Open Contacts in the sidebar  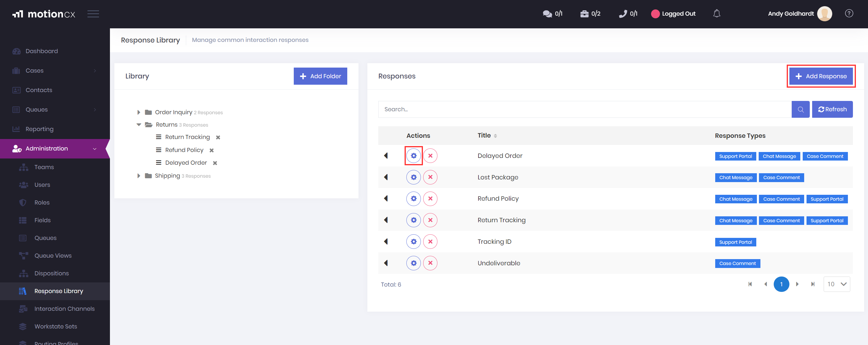point(39,90)
